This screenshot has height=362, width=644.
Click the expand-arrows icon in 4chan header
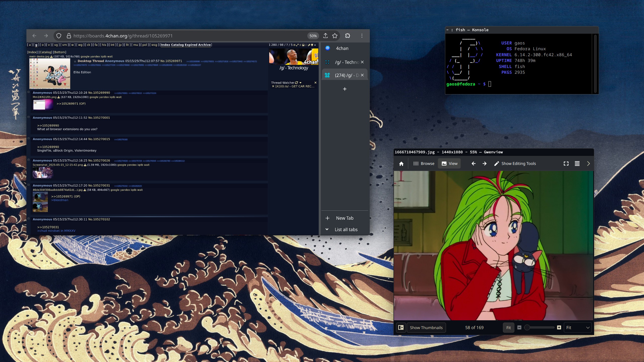[x=297, y=45]
